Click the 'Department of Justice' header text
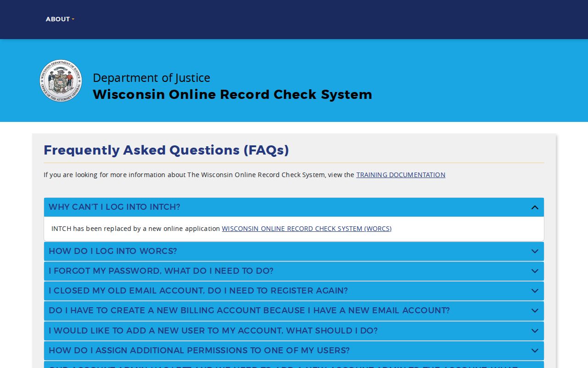 (x=152, y=78)
